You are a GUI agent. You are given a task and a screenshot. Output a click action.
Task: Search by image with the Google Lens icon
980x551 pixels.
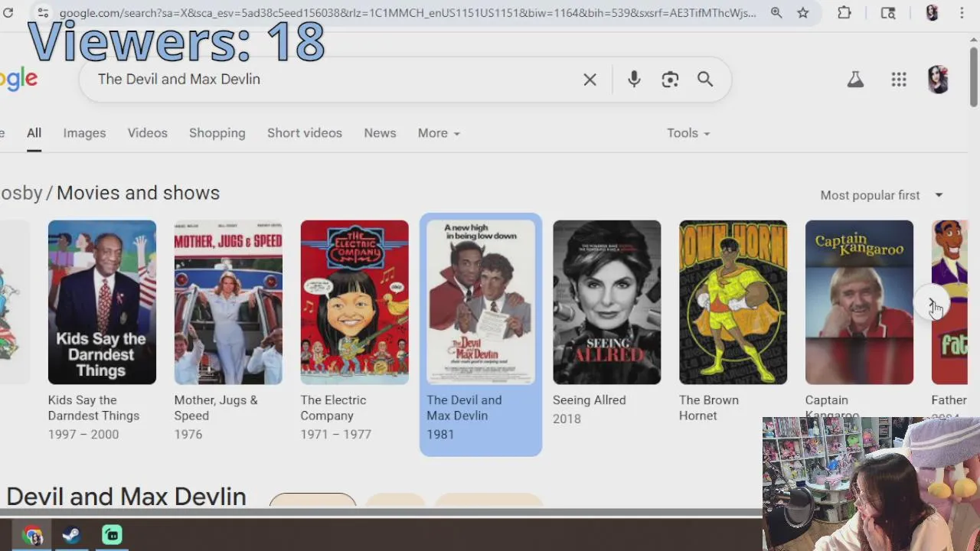pyautogui.click(x=670, y=80)
